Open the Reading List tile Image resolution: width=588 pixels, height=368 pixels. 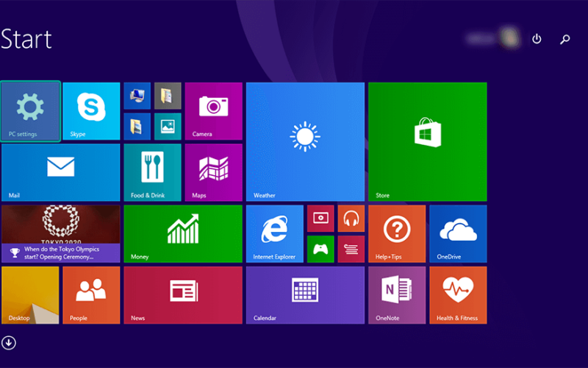click(x=351, y=249)
